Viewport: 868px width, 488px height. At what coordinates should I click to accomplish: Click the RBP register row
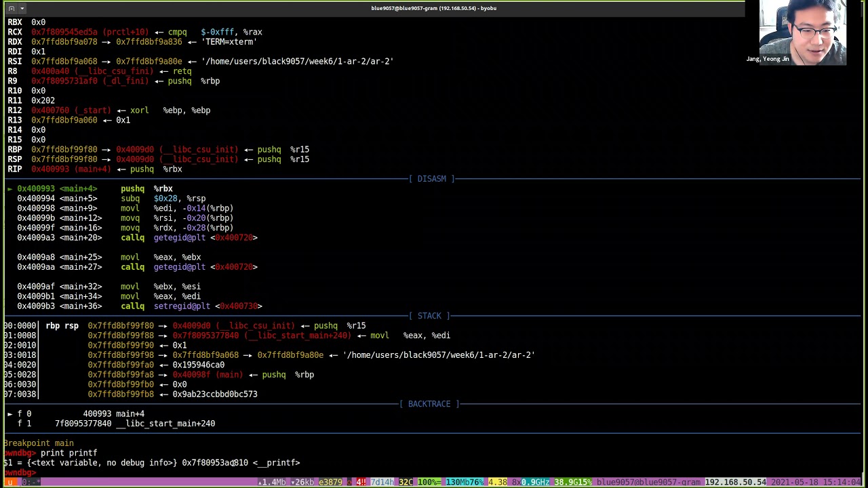coord(159,149)
